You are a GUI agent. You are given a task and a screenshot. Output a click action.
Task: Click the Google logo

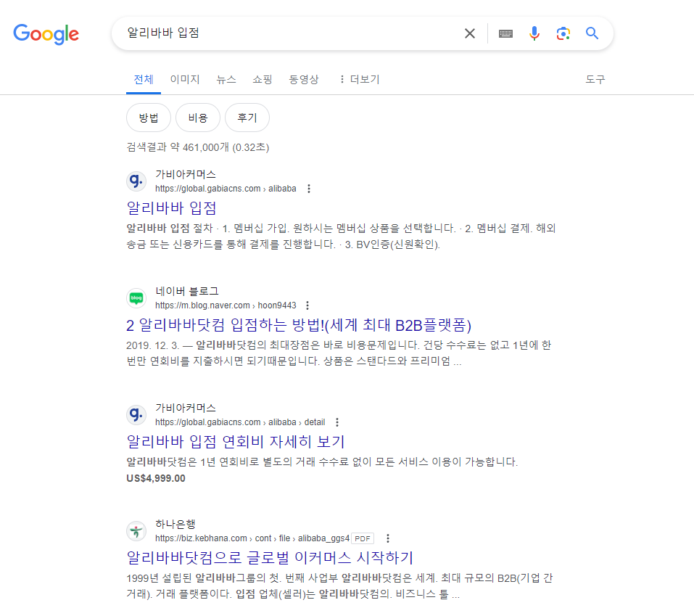pos(46,34)
